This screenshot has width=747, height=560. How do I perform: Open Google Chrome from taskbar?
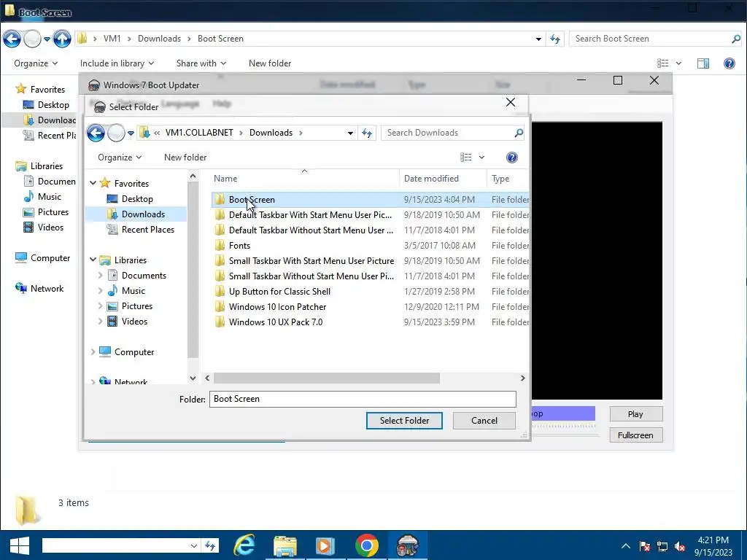point(367,545)
